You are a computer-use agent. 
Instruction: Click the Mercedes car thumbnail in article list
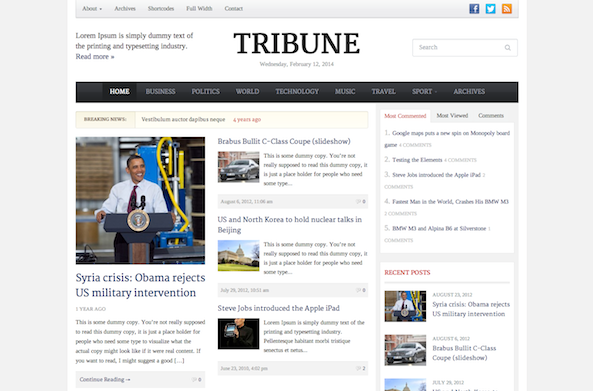point(238,167)
